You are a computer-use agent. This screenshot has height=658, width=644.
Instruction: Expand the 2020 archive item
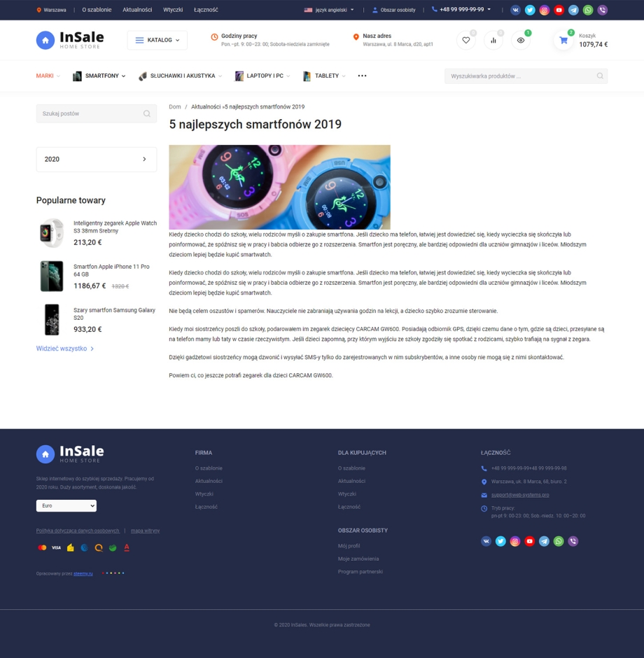click(97, 160)
